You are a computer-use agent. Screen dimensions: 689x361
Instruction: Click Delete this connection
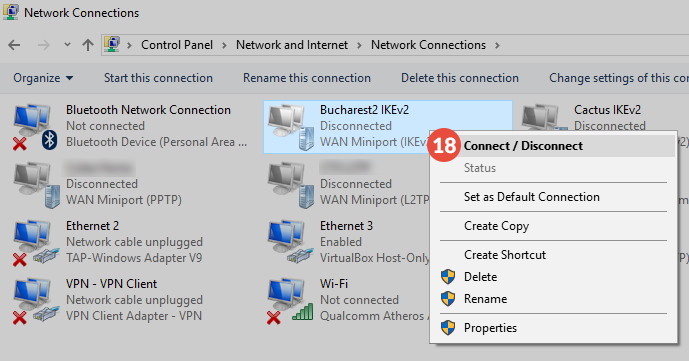[x=460, y=78]
